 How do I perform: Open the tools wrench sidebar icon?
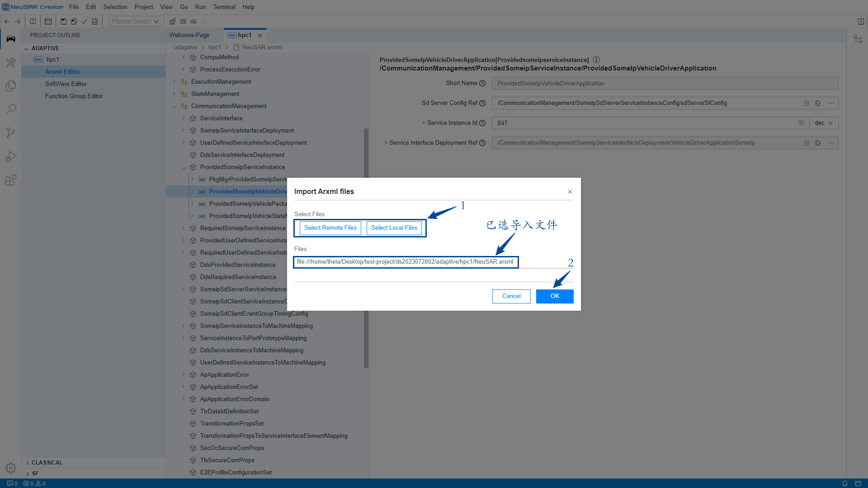[11, 62]
